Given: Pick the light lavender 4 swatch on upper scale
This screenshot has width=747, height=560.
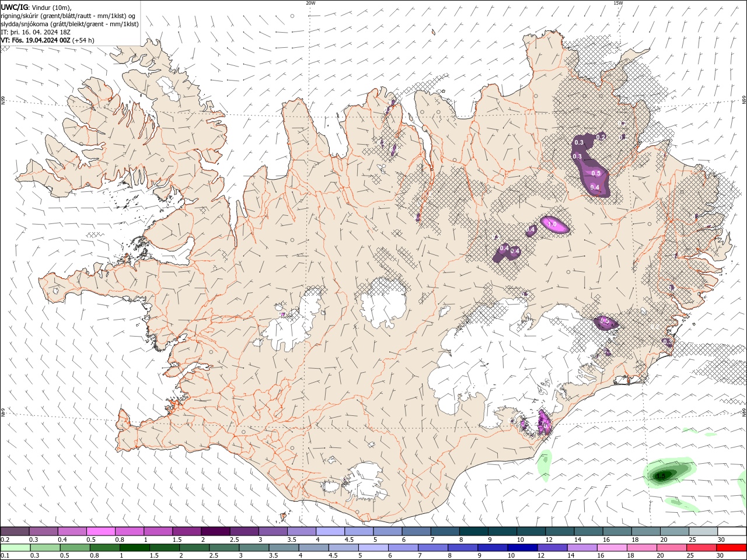Looking at the screenshot, I should click(x=330, y=531).
